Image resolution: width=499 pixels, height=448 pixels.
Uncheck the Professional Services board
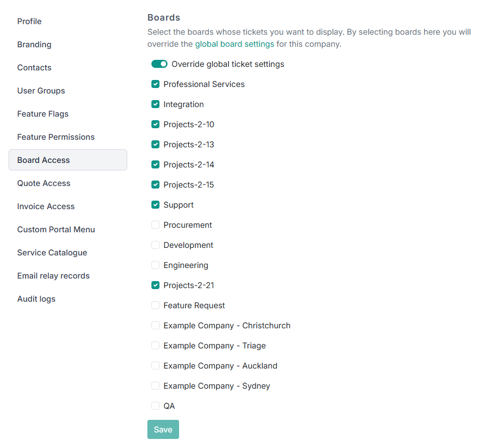click(x=155, y=84)
